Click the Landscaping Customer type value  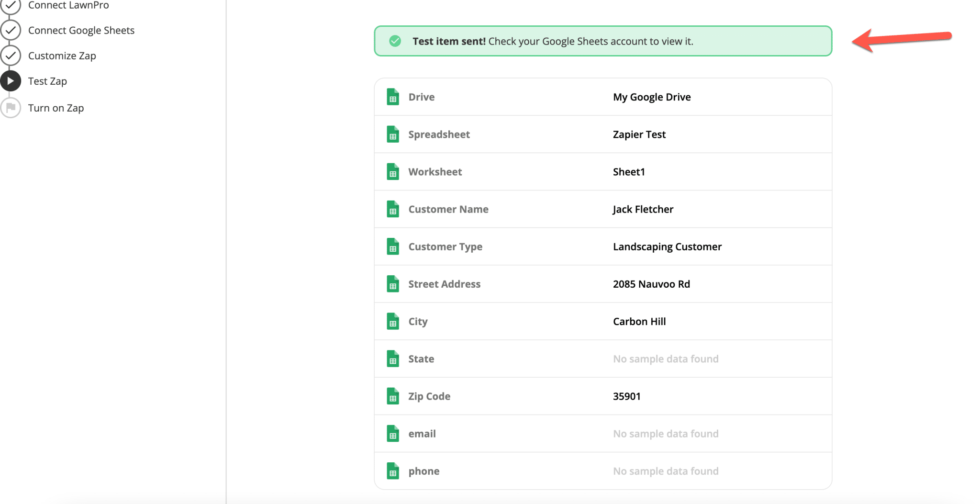coord(667,246)
